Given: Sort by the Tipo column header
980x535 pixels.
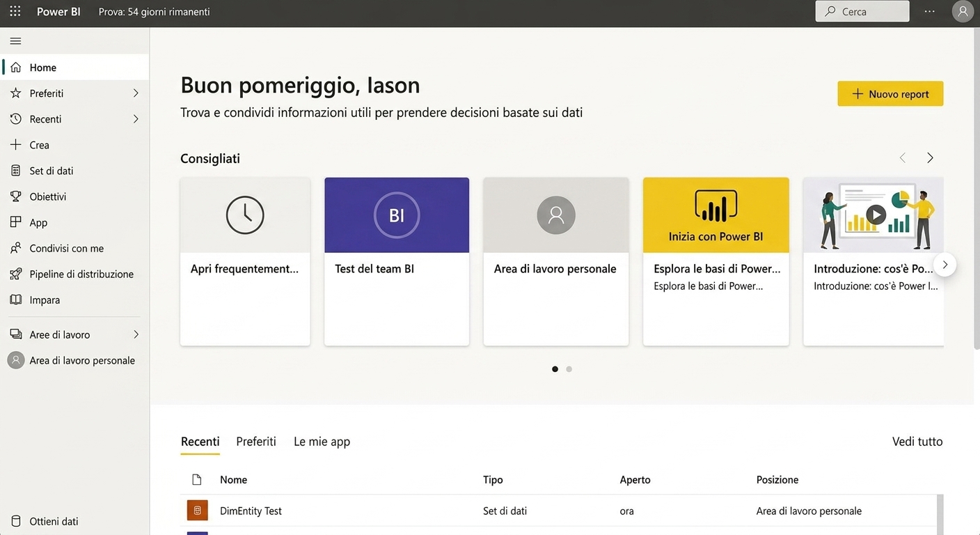Looking at the screenshot, I should (493, 479).
